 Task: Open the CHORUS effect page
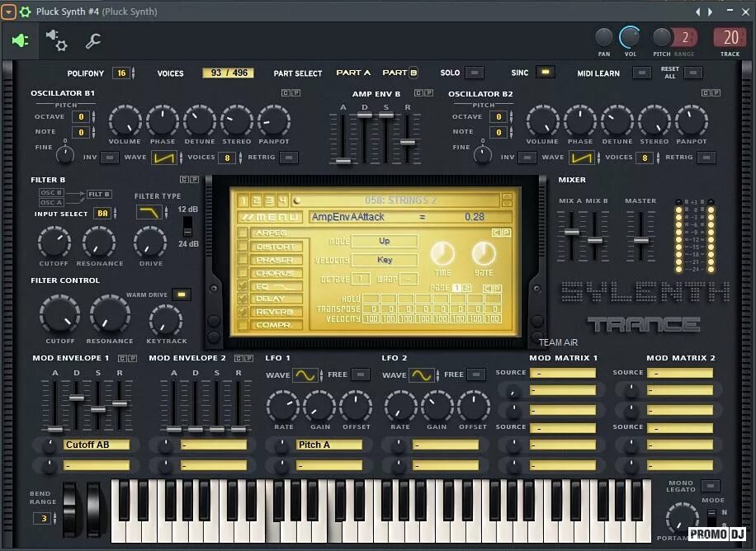(x=276, y=273)
